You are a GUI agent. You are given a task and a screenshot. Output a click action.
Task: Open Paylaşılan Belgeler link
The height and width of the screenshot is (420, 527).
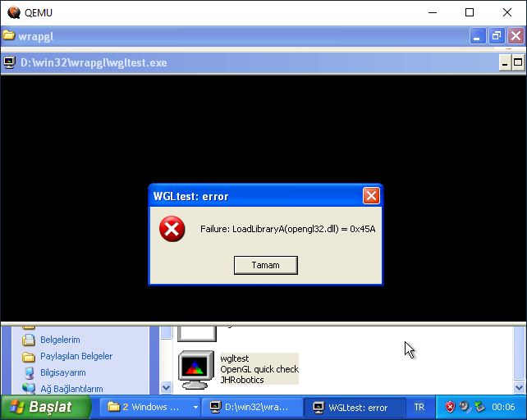pos(76,356)
